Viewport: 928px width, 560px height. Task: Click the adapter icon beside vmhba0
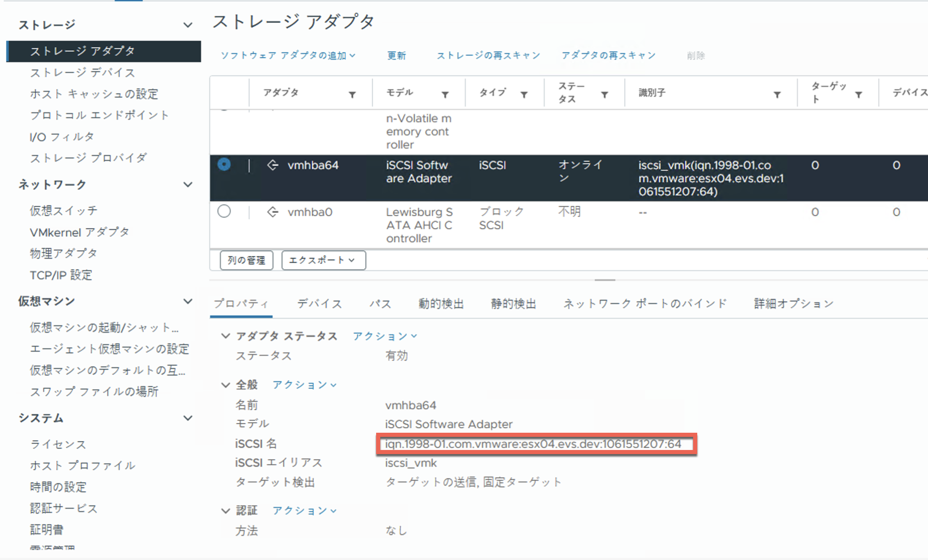point(273,212)
